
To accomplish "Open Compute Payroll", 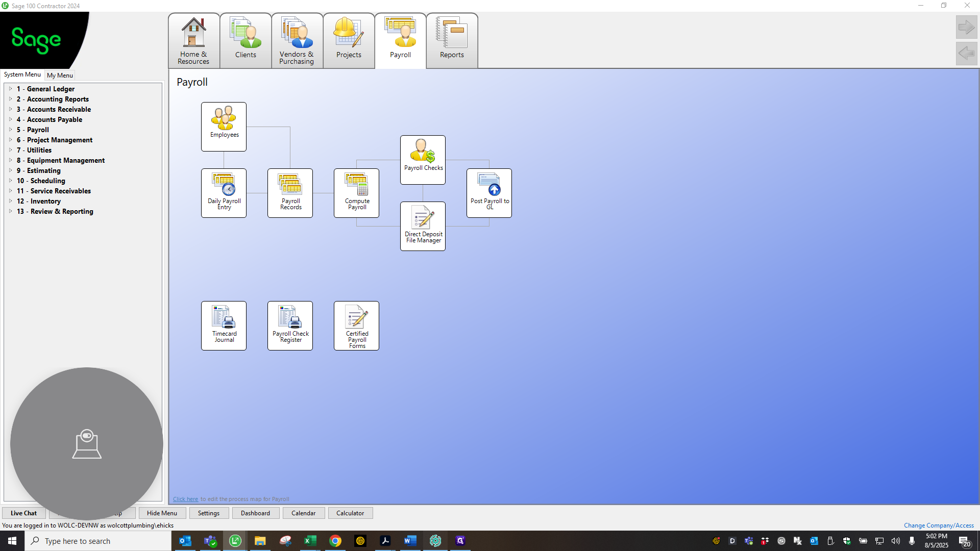I will (356, 193).
